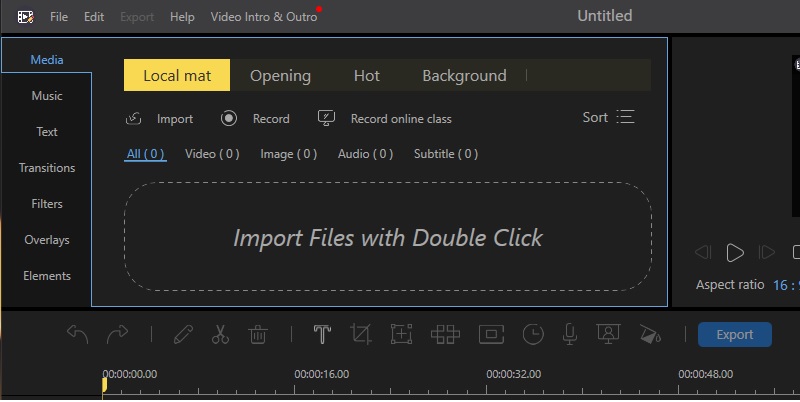
Task: Open the Edit menu
Action: pyautogui.click(x=94, y=17)
